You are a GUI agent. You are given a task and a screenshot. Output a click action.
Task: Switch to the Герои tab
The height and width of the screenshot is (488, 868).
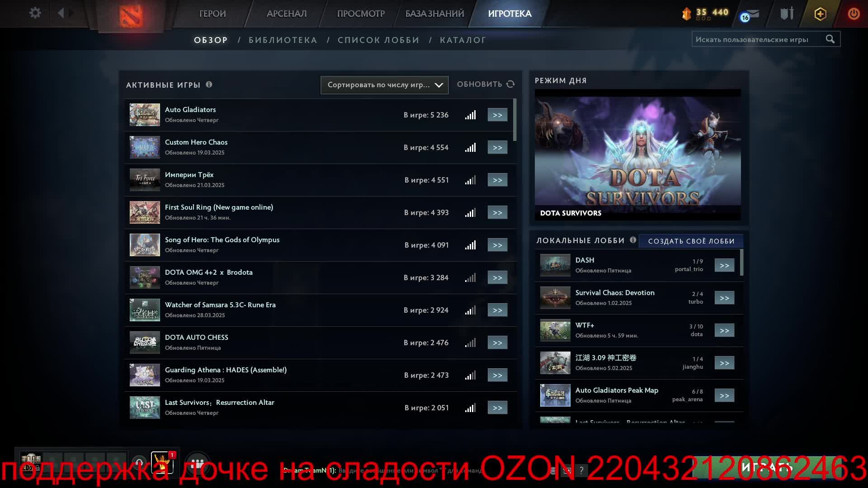tap(212, 14)
